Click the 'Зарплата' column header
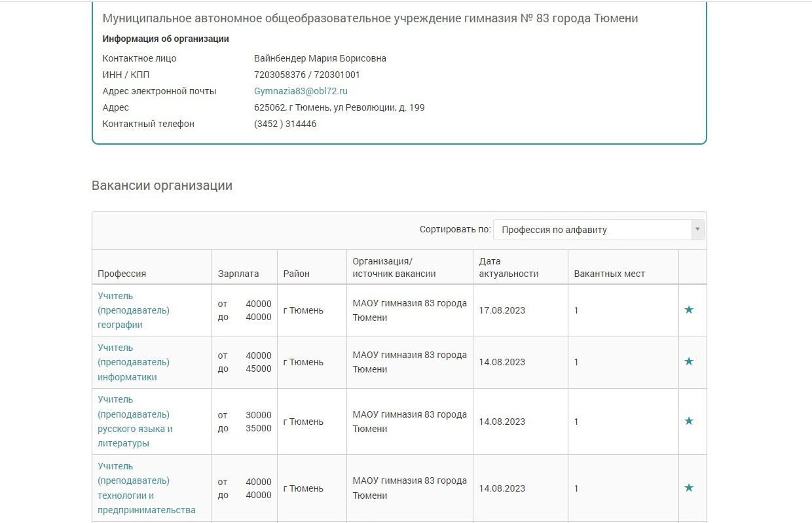The height and width of the screenshot is (523, 812). click(238, 274)
